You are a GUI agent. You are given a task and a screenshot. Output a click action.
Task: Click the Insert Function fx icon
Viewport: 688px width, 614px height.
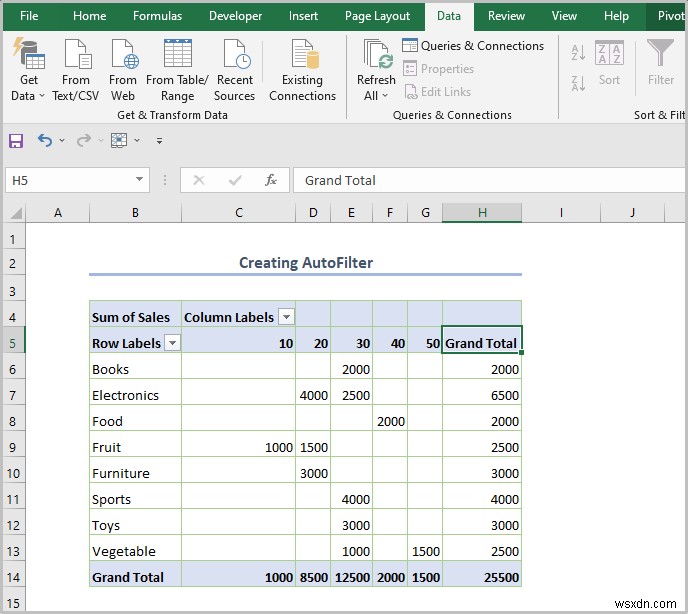[271, 180]
